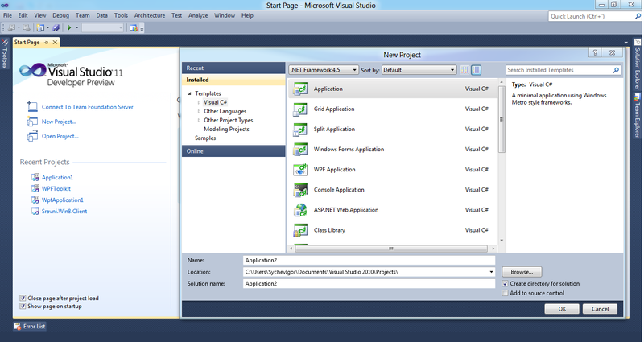Click the Application1 recent project icon
The image size is (644, 342).
35,177
